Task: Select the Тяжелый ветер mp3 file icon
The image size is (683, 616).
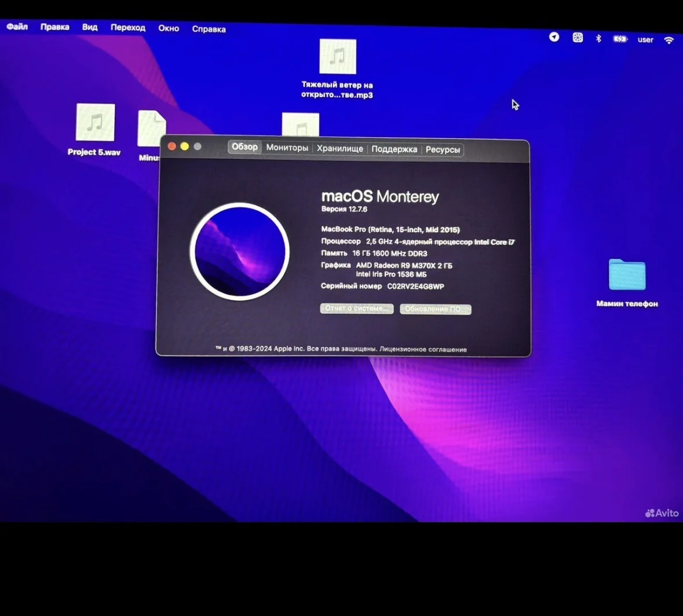Action: [x=338, y=57]
